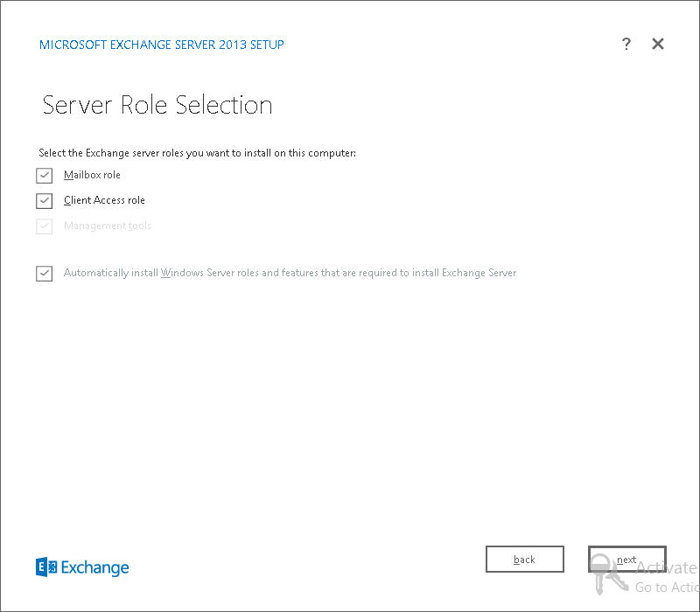Open the help question mark icon
The height and width of the screenshot is (612, 700).
(626, 44)
